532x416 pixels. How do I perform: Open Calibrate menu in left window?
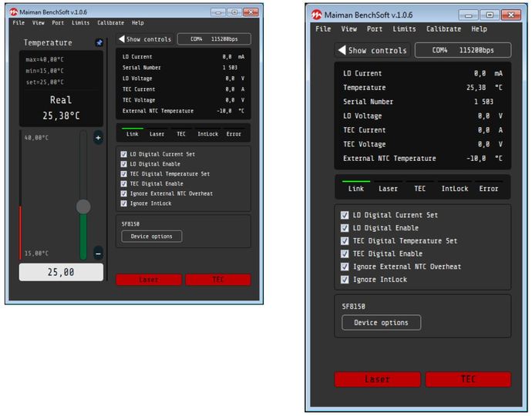(x=110, y=22)
